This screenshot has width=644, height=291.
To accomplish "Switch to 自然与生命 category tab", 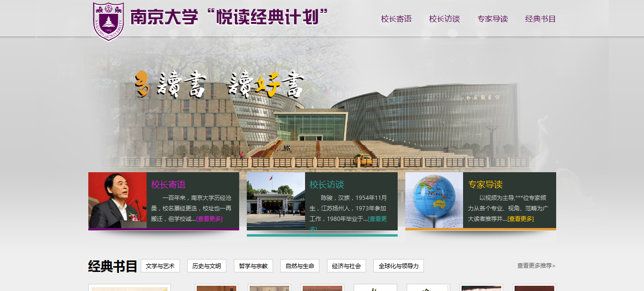I will 300,266.
